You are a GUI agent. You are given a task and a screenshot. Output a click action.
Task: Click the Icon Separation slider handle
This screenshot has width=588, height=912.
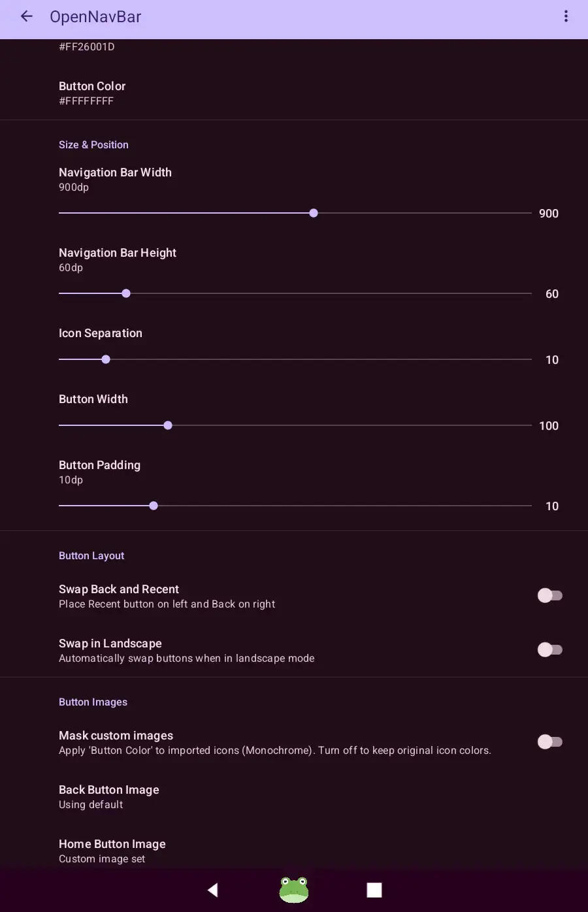pos(106,359)
